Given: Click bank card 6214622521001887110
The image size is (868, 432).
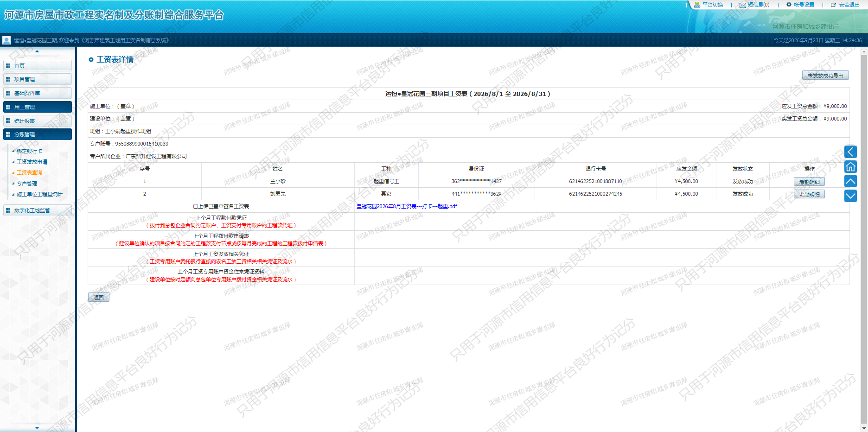Looking at the screenshot, I should click(x=595, y=181).
